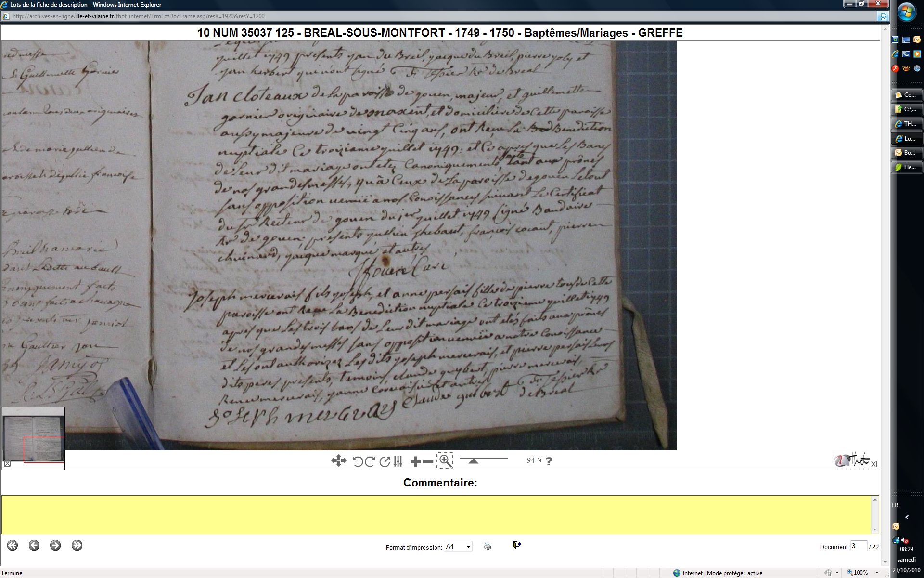This screenshot has height=578, width=924.
Task: Zoom in with the plus icon
Action: tap(415, 461)
